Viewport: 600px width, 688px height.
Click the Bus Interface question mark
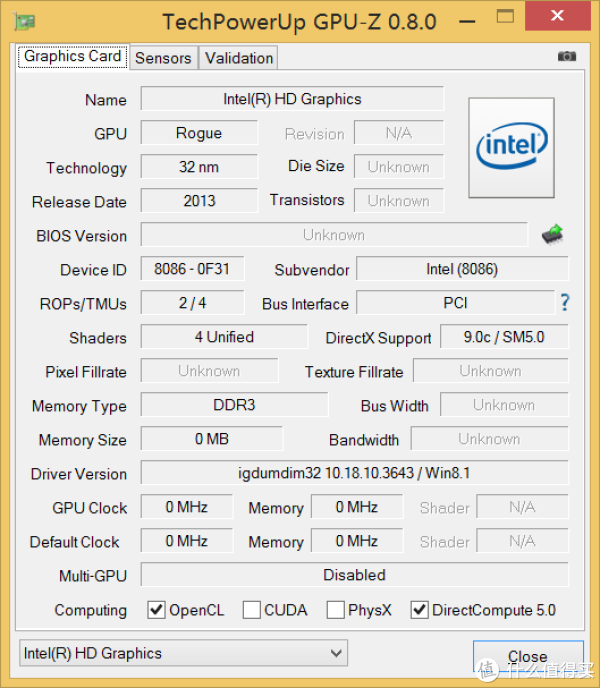565,302
